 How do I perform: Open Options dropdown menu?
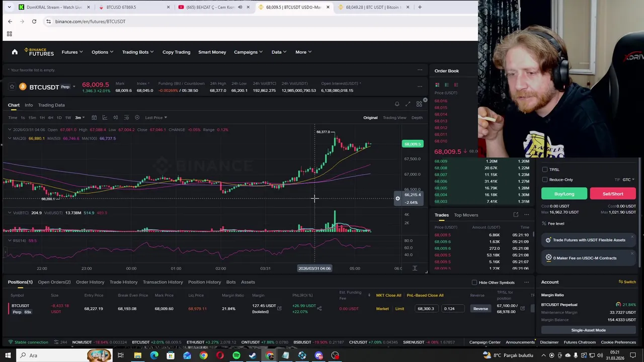[102, 52]
